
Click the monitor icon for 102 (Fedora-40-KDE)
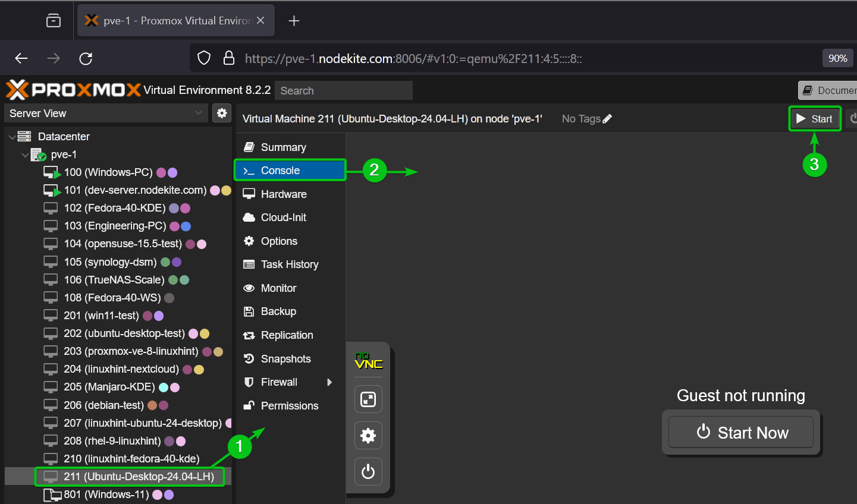point(51,208)
